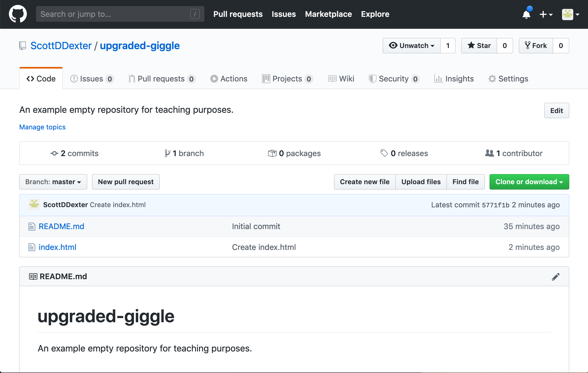Image resolution: width=588 pixels, height=373 pixels.
Task: Click the upgraded-giggle README heading
Action: pos(106,316)
